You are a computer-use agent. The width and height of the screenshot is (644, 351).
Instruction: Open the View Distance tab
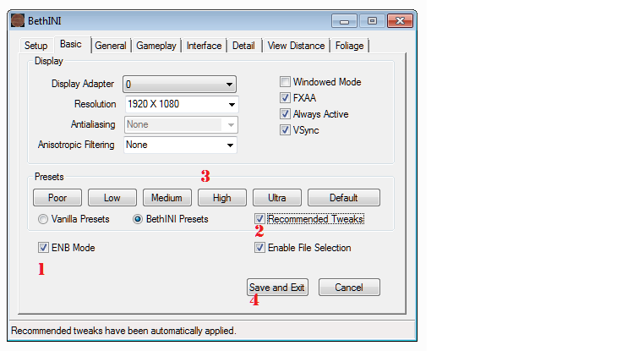(x=296, y=45)
